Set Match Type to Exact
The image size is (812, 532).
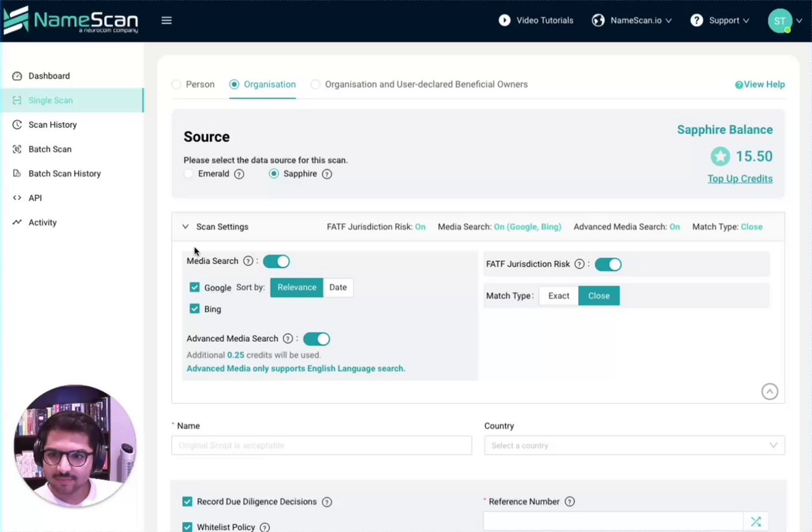559,296
